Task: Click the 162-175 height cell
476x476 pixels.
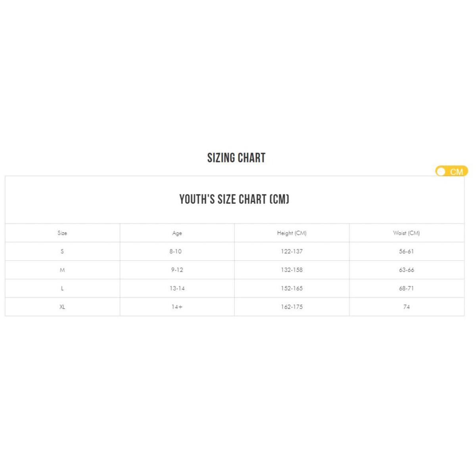Action: point(292,307)
